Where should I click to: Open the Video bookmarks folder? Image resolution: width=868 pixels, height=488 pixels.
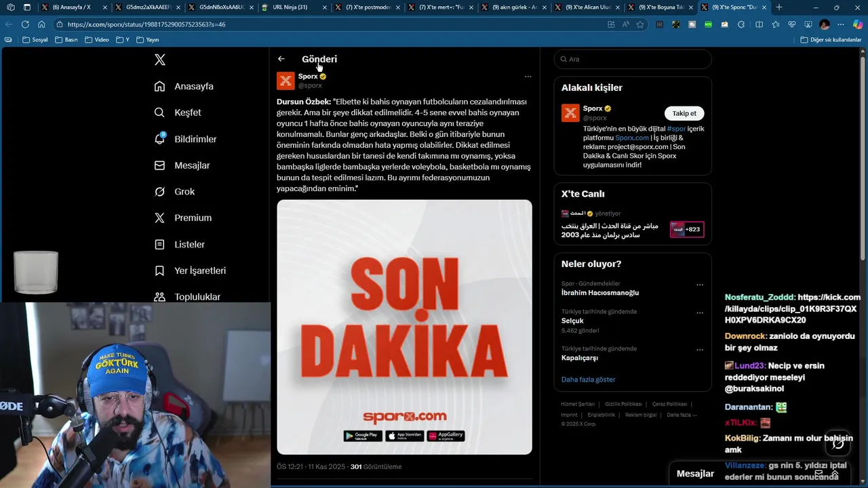97,40
